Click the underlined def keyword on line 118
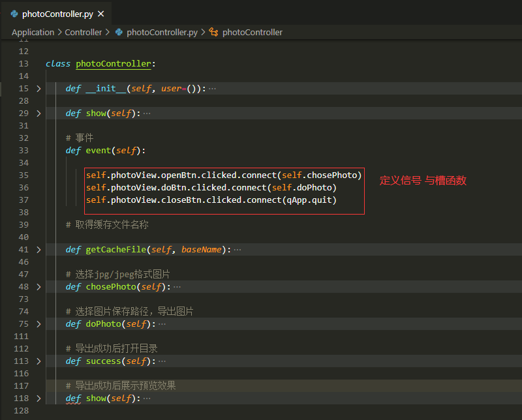Viewport: 522px width, 420px height. pos(73,398)
